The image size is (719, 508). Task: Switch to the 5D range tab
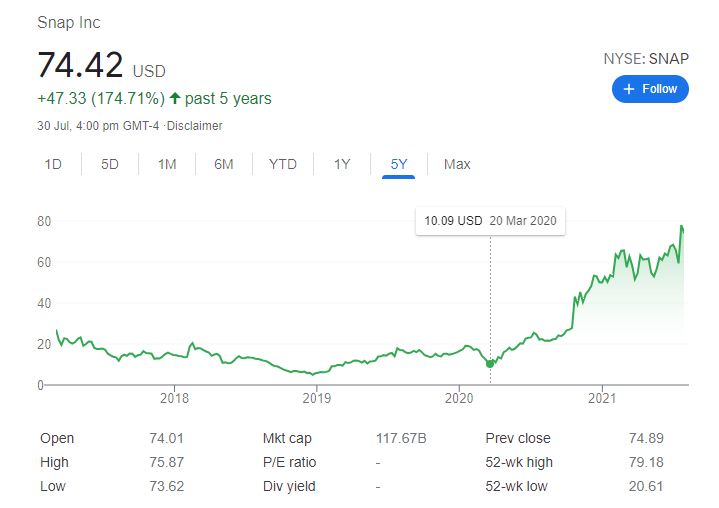click(110, 164)
